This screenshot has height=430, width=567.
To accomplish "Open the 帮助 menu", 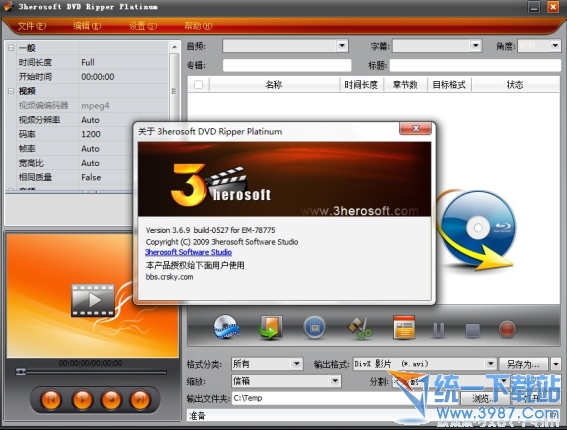I will pos(198,26).
